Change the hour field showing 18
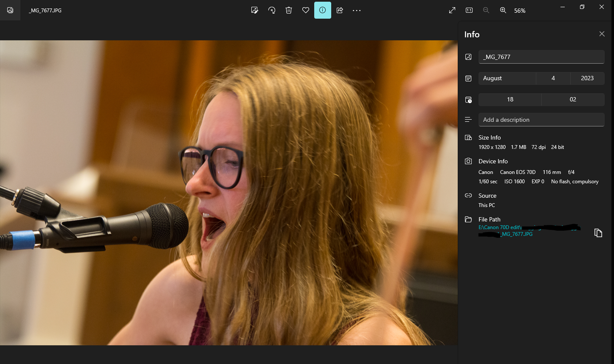Viewport: 614px width, 364px height. 510,99
